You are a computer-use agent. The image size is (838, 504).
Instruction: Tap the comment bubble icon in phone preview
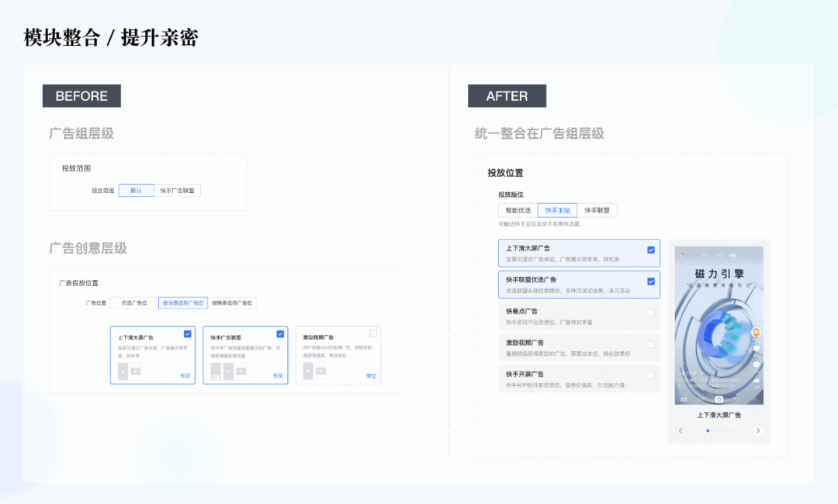(x=757, y=364)
